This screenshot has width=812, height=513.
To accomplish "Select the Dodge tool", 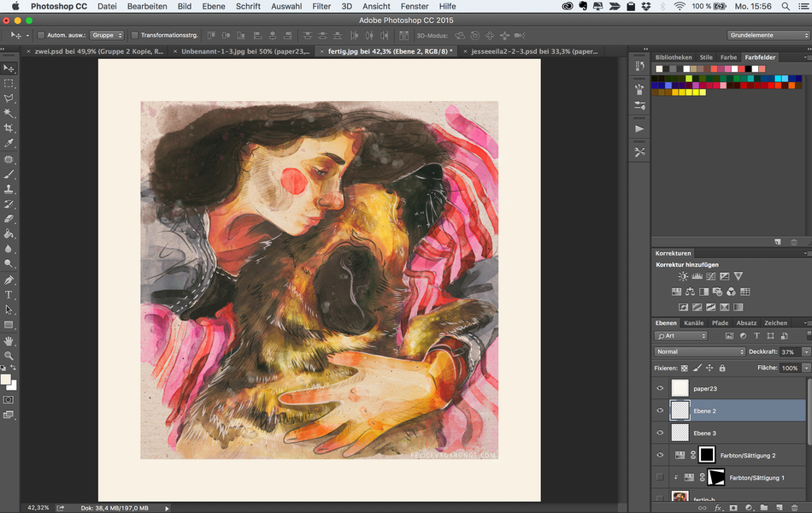I will (9, 263).
